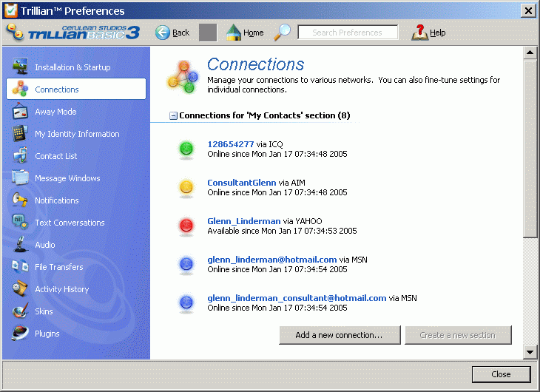The width and height of the screenshot is (540, 392).
Task: Select Away Mode in the sidebar
Action: [55, 112]
